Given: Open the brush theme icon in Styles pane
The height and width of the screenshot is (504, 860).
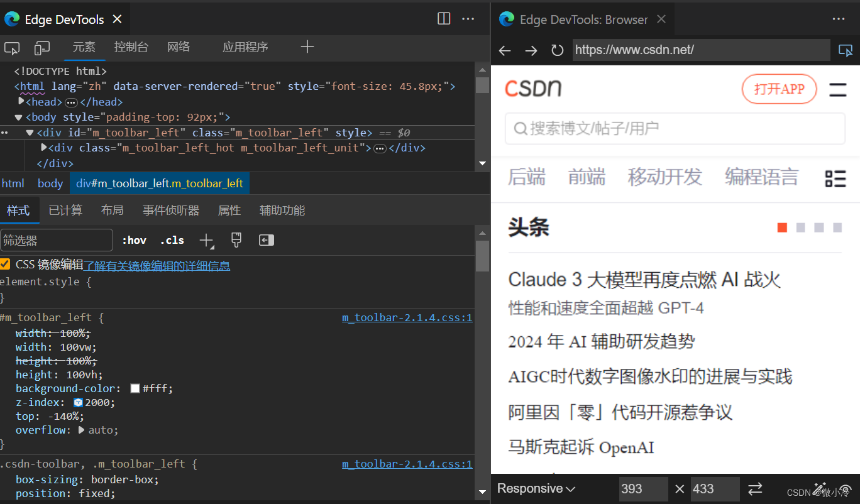Looking at the screenshot, I should [x=236, y=240].
